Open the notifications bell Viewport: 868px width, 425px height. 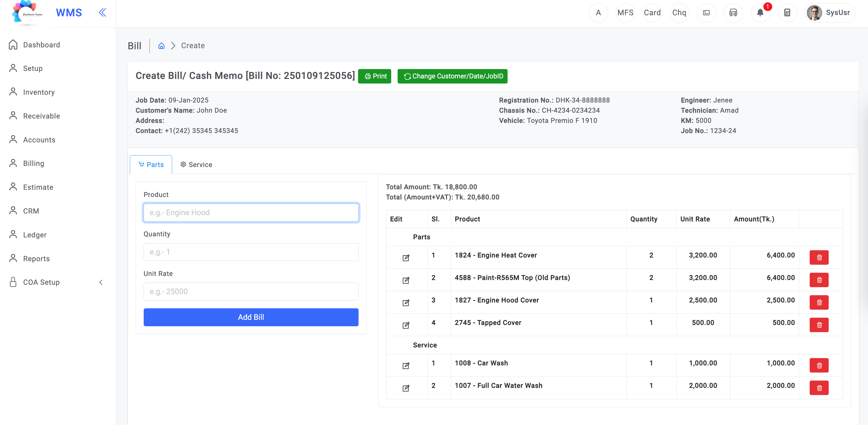tap(760, 13)
